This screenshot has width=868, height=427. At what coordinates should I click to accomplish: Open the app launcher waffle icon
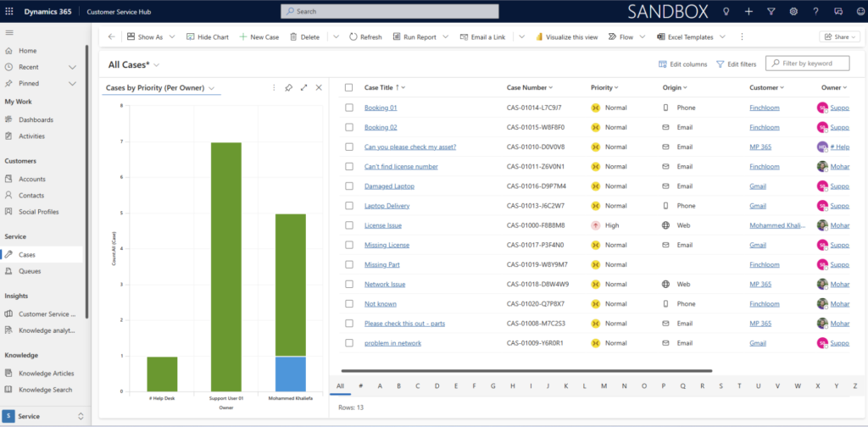[x=9, y=11]
